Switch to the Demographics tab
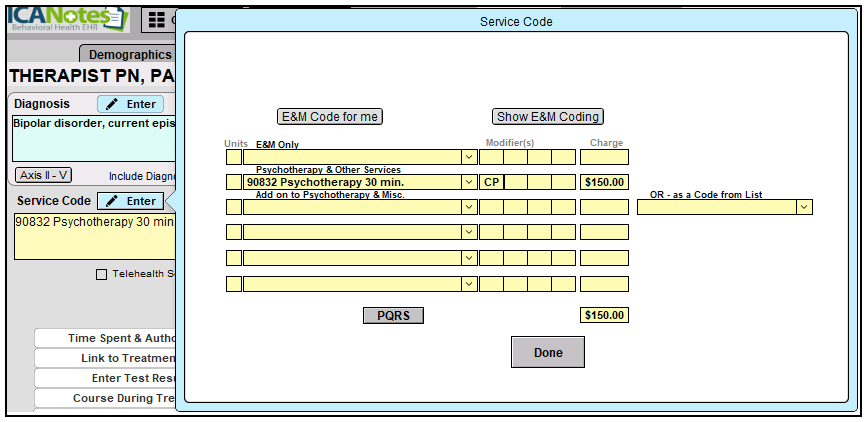This screenshot has width=867, height=422. coord(130,55)
